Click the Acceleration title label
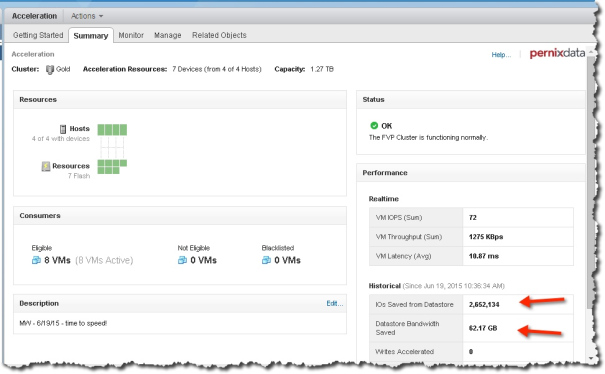Viewport: 605px width, 374px height. tap(34, 16)
